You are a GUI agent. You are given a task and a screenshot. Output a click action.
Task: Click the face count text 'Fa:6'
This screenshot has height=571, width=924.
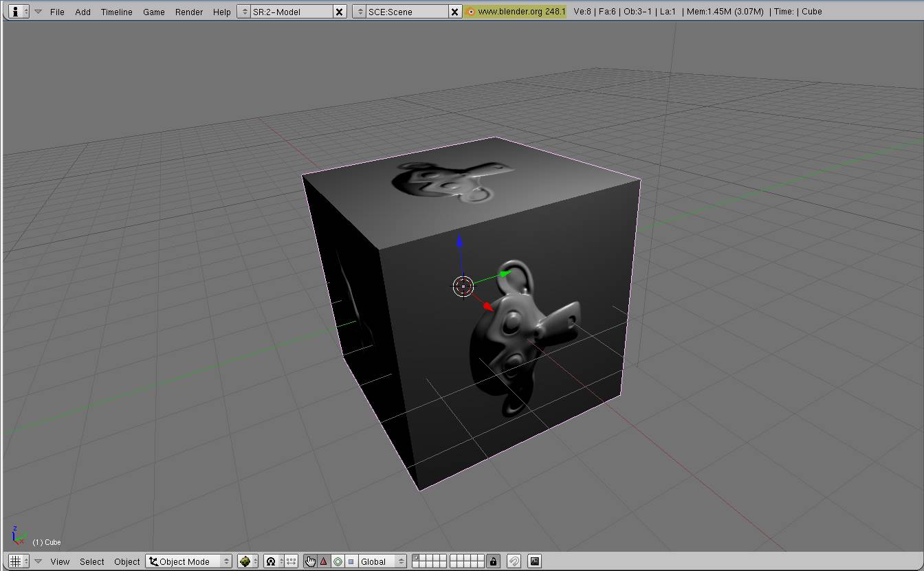[608, 12]
